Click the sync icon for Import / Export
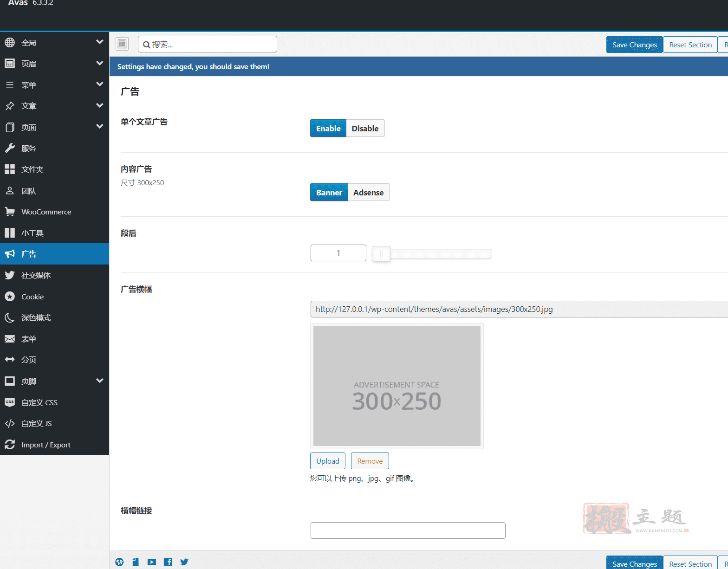This screenshot has width=728, height=569. pos(10,445)
